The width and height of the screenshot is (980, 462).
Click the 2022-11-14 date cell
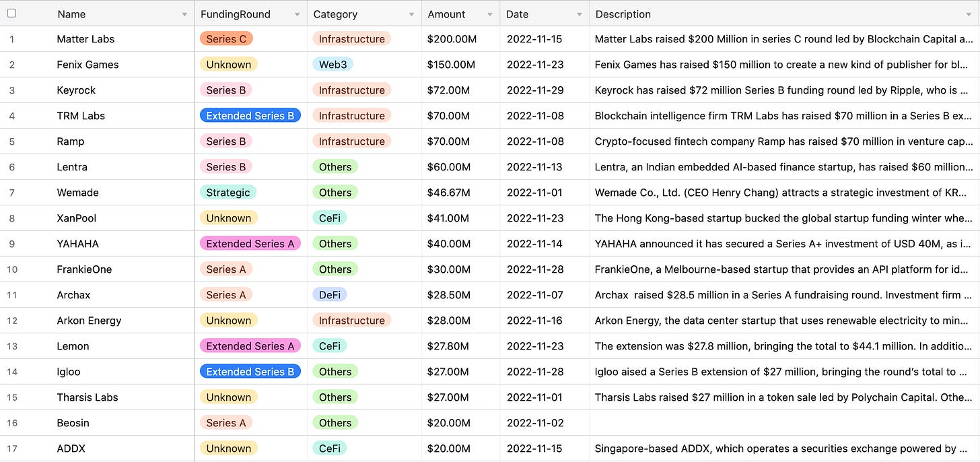coord(545,244)
